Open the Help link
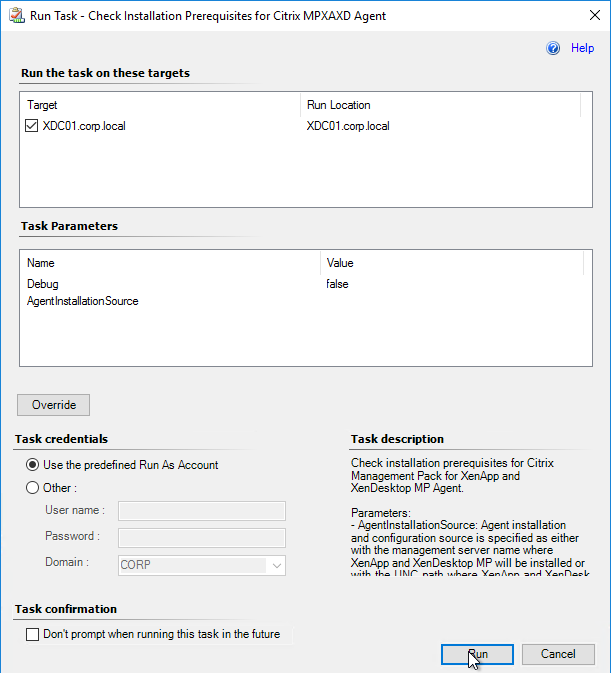Viewport: 611px width, 673px height. [x=582, y=48]
